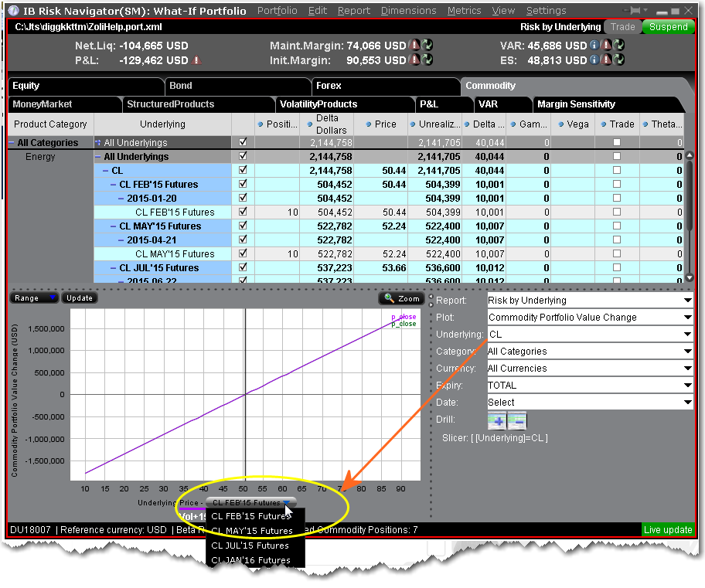Click the Drill expand plus icon
Viewport: 705px width, 588px height.
coord(497,420)
